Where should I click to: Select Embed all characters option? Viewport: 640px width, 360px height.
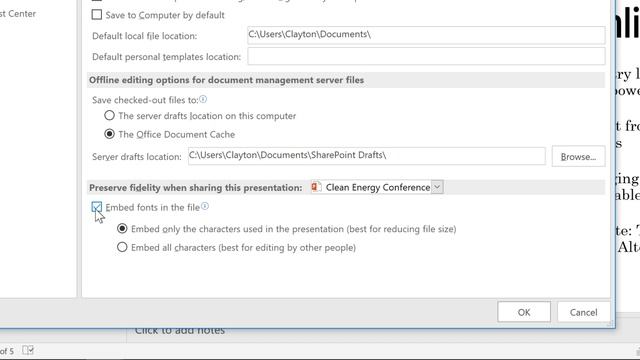(x=122, y=247)
